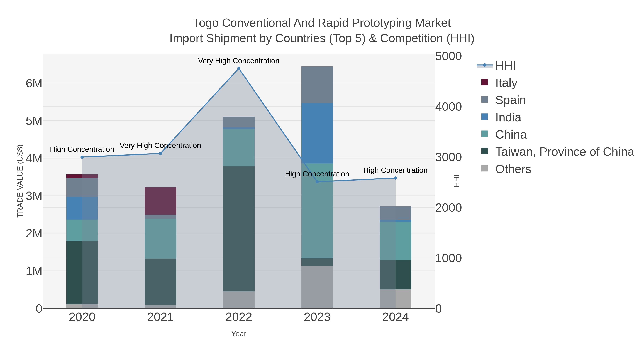Click the 2020 x-axis label
The height and width of the screenshot is (362, 644).
[82, 317]
